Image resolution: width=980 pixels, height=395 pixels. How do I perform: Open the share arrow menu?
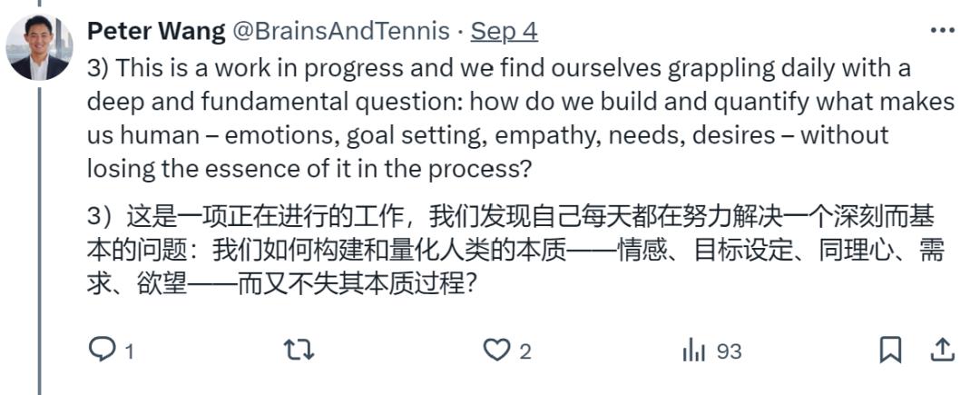(943, 350)
